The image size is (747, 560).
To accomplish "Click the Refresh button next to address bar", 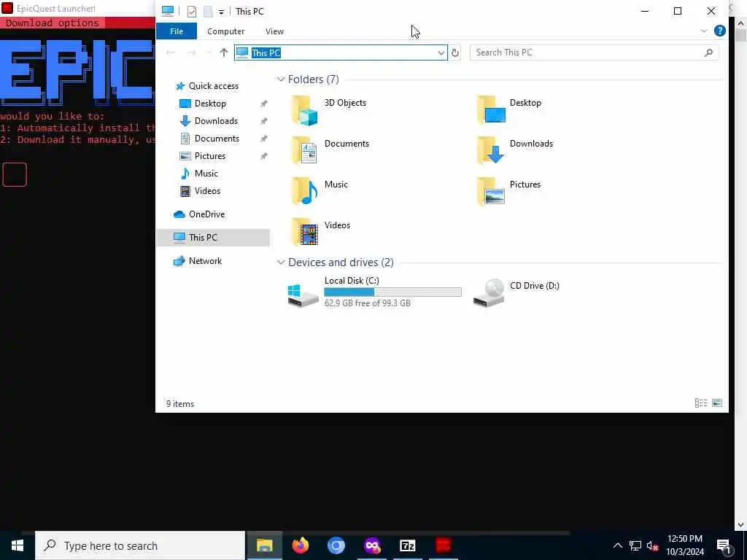I will (x=455, y=52).
